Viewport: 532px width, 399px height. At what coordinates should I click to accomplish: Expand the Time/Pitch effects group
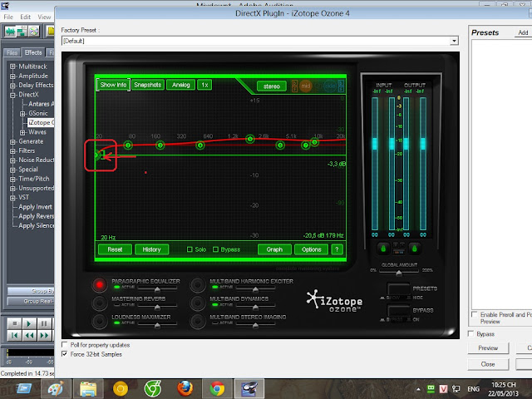(12, 179)
